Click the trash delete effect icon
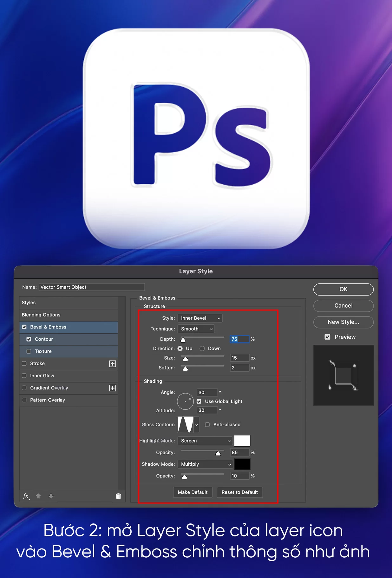This screenshot has width=392, height=578. (x=118, y=496)
